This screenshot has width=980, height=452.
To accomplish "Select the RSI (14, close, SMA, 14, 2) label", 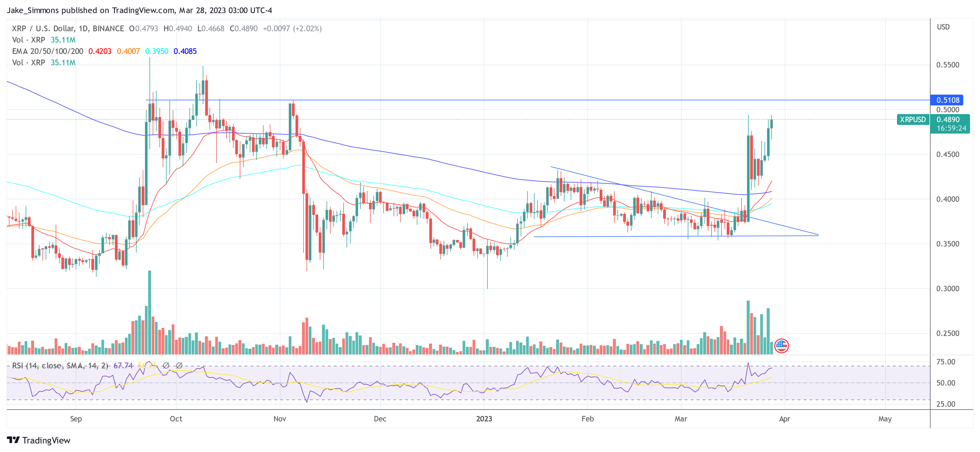I will pyautogui.click(x=60, y=366).
